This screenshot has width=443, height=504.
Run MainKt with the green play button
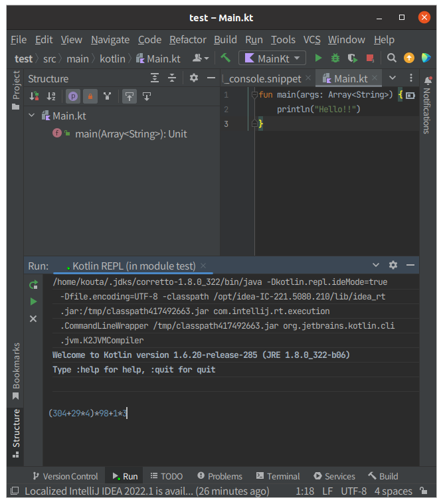318,58
